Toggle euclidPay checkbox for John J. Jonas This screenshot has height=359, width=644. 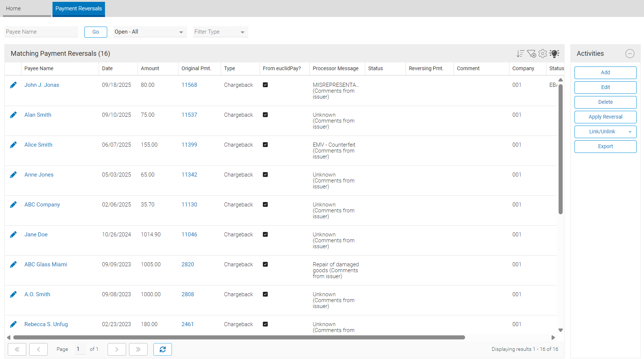coord(265,85)
